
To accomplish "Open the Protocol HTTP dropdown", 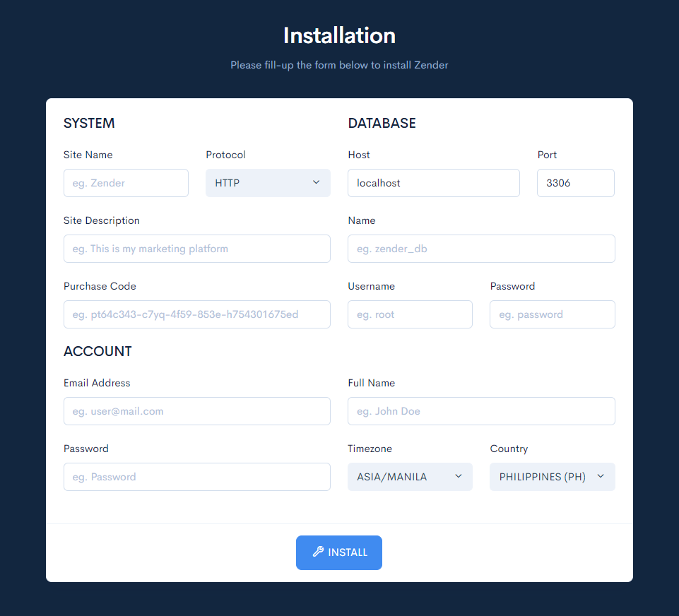I will (267, 183).
